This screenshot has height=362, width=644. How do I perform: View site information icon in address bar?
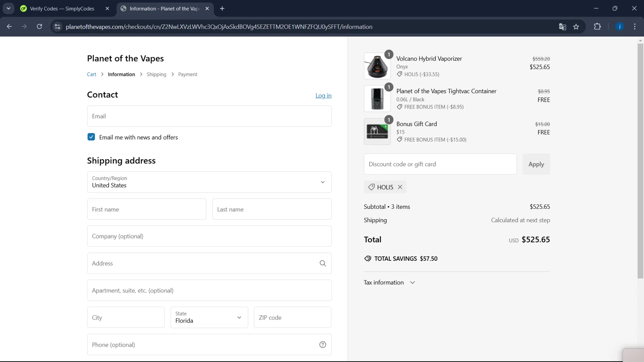[57, 27]
